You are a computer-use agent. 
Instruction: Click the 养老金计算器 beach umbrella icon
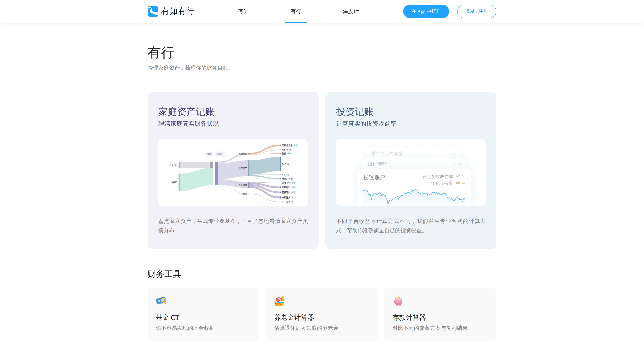tap(280, 301)
